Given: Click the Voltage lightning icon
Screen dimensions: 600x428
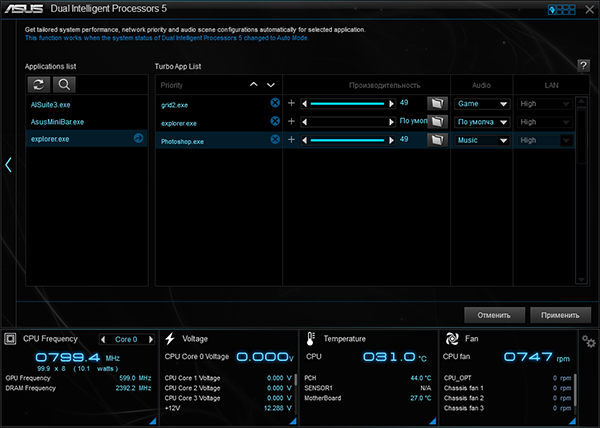Looking at the screenshot, I should click(x=170, y=339).
